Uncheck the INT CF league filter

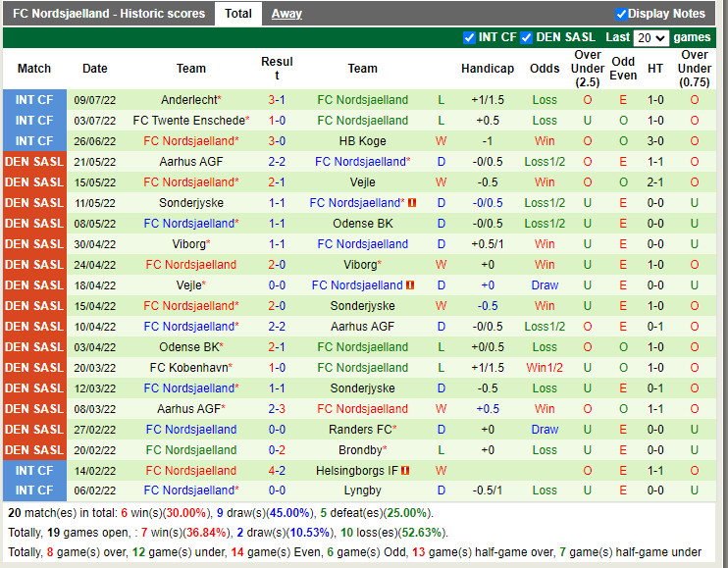click(469, 37)
